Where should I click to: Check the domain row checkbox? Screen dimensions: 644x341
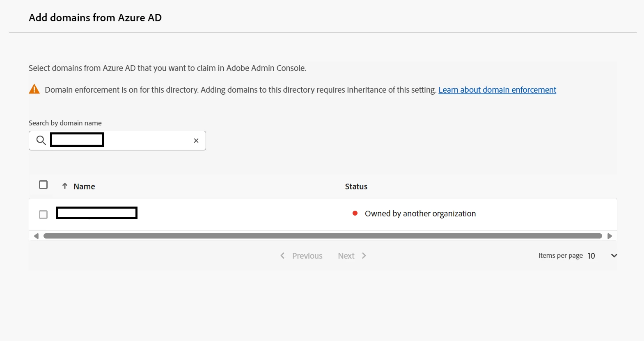click(x=43, y=214)
